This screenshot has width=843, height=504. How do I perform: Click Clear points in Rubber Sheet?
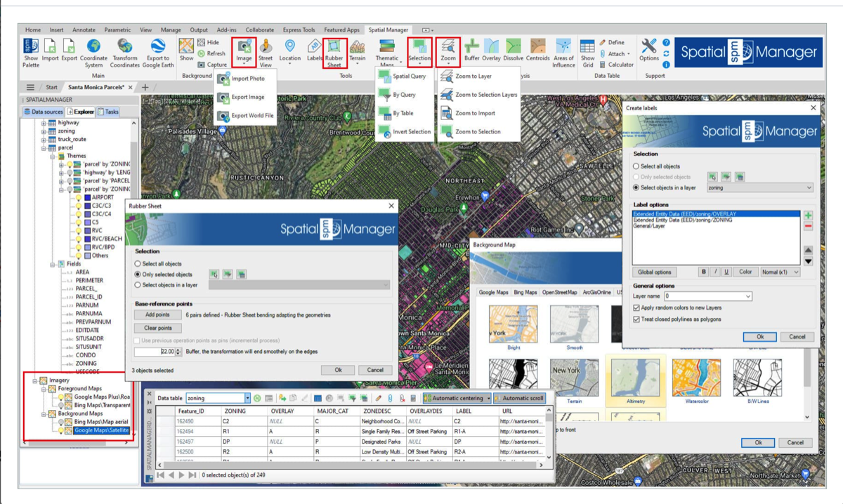click(157, 328)
